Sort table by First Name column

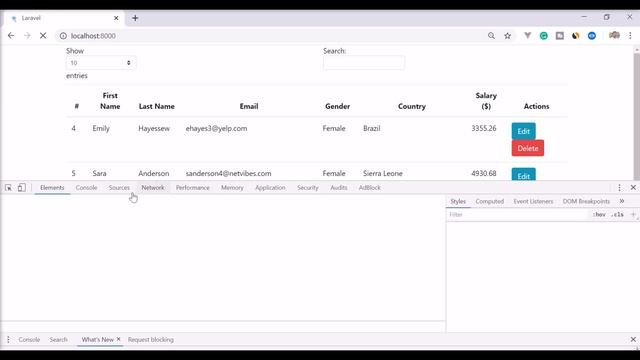[110, 101]
